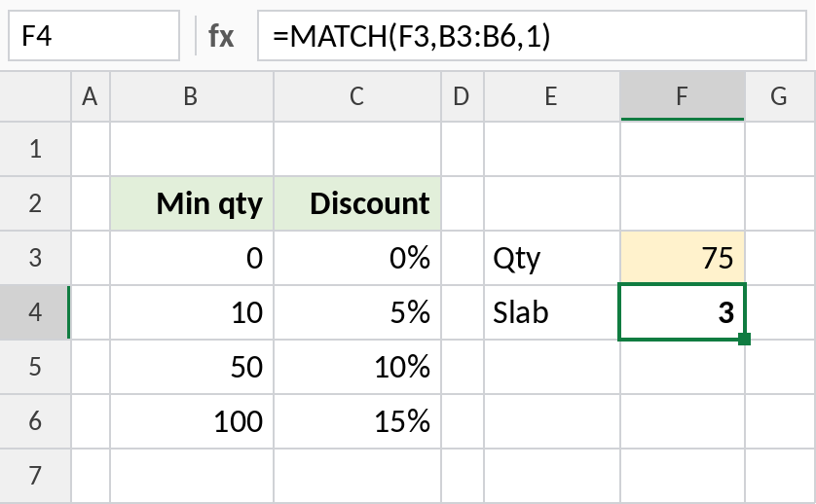Select row 1 header
Image resolution: width=816 pixels, height=504 pixels.
pyautogui.click(x=35, y=149)
